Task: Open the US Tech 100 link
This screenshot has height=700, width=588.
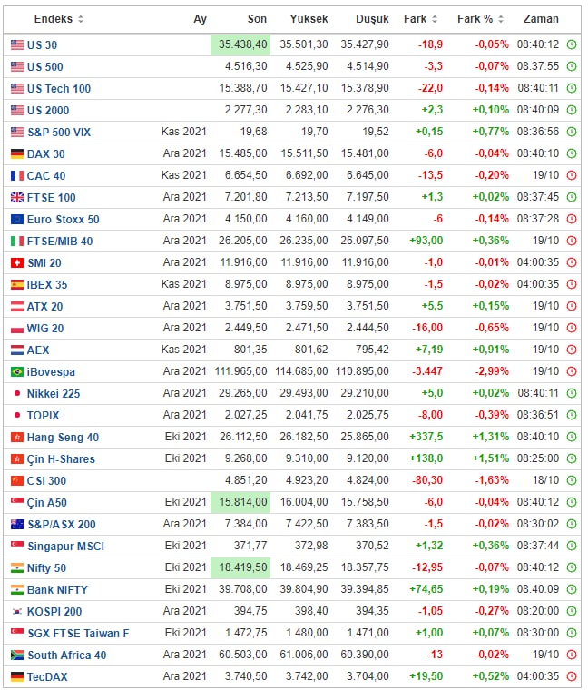Action: 59,89
